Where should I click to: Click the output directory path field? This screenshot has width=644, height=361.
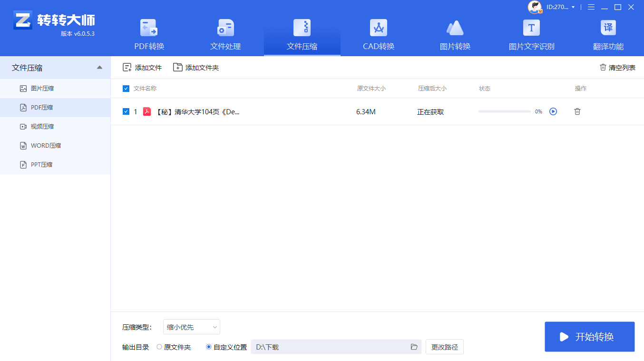click(x=333, y=347)
